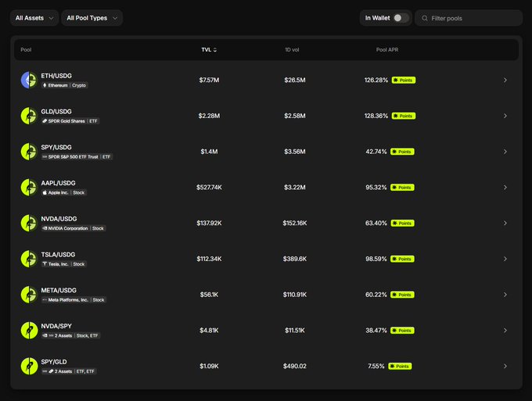
Task: Click the SPY/USDG pool token icon
Action: pos(29,152)
